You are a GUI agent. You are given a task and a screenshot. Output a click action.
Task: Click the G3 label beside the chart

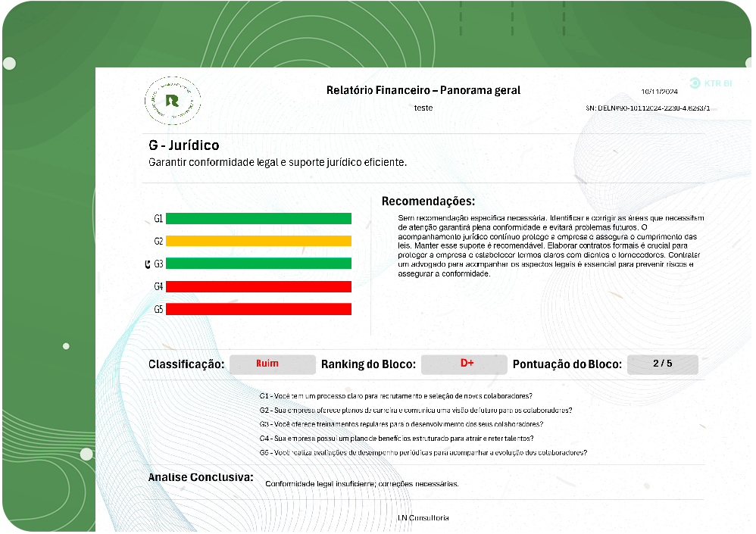158,264
